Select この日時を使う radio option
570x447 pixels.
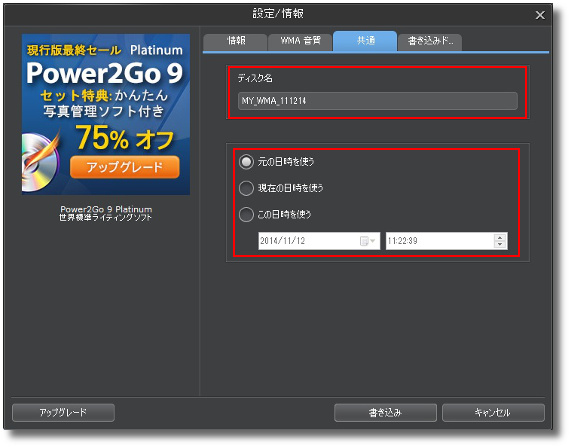point(246,214)
